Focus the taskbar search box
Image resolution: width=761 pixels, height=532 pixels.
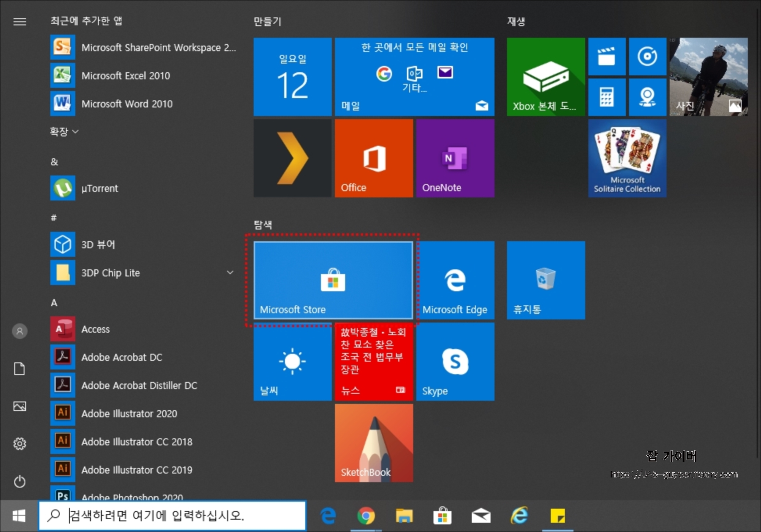click(x=172, y=516)
